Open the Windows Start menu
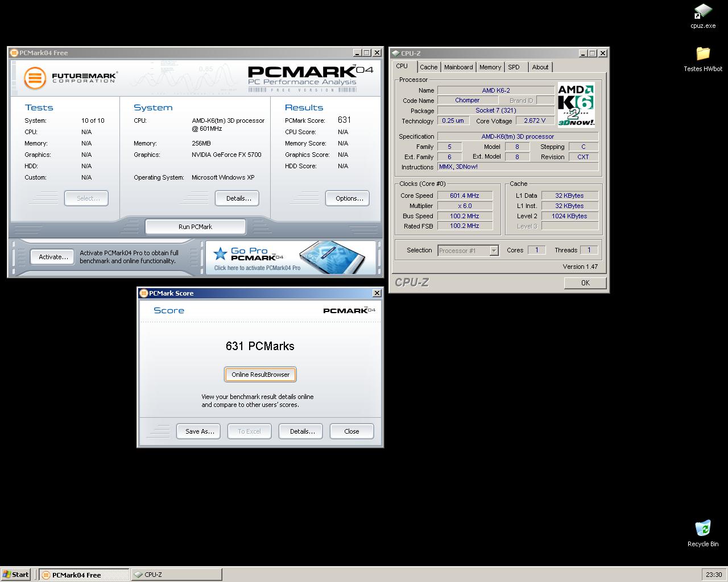This screenshot has width=728, height=582. coord(16,575)
